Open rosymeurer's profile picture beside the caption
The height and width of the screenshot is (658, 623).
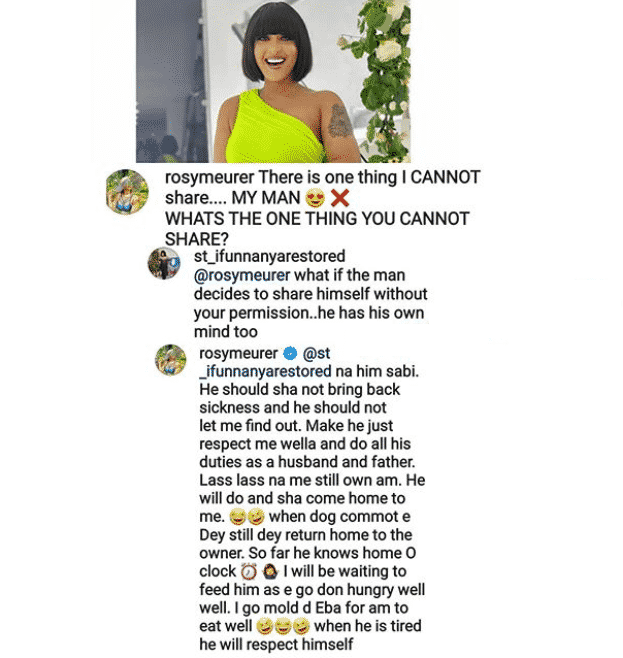(127, 192)
